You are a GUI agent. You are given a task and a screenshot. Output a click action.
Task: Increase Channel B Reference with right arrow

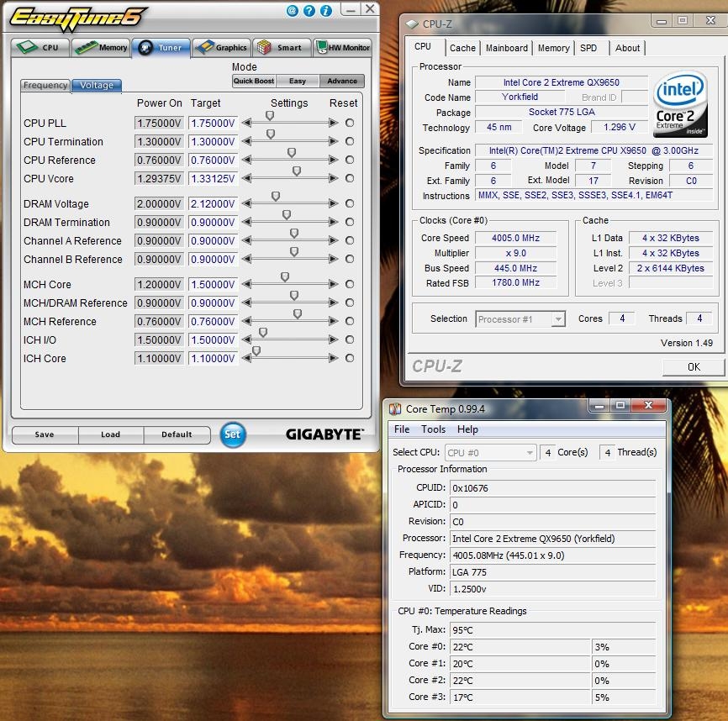334,260
